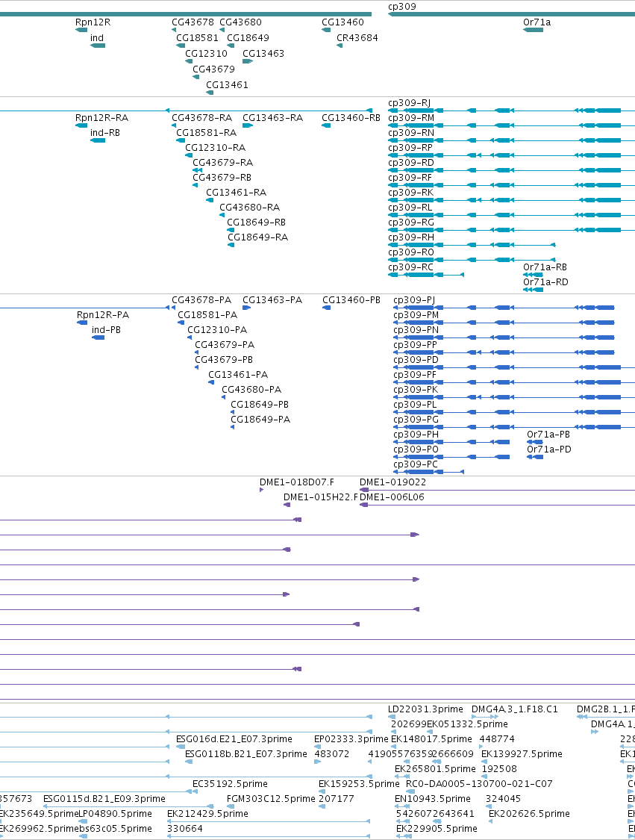Select protein CG18649-PA label
The width and height of the screenshot is (635, 840).
[x=260, y=420]
